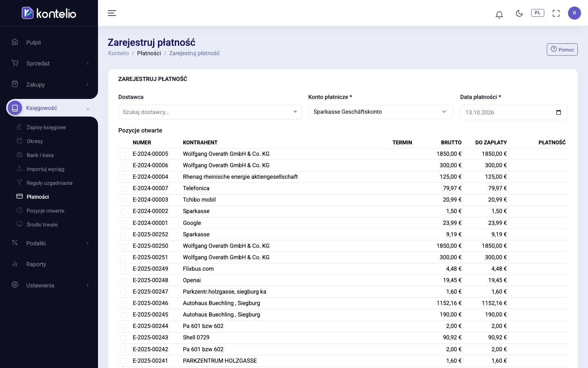Open the user avatar D menu
Image resolution: width=588 pixels, height=368 pixels.
(x=575, y=13)
